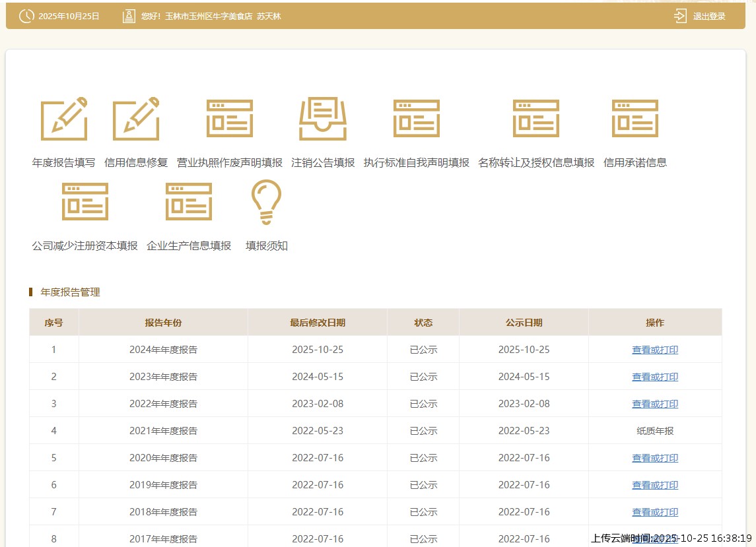Click the 退出登录 logout icon
Viewport: 756px width, 547px height.
(x=680, y=16)
